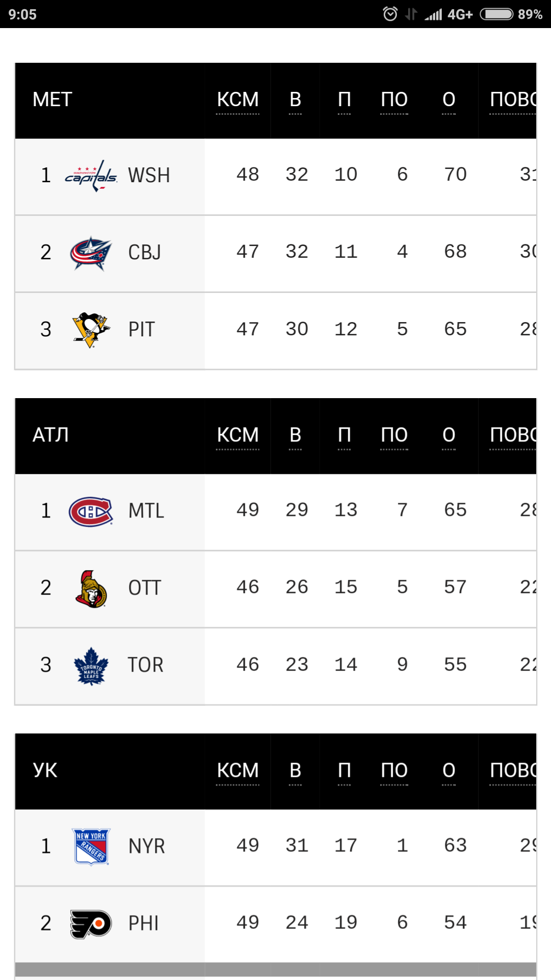Tap the Columbus Blue Jackets logo
Image resolution: width=551 pixels, height=980 pixels.
(x=91, y=253)
